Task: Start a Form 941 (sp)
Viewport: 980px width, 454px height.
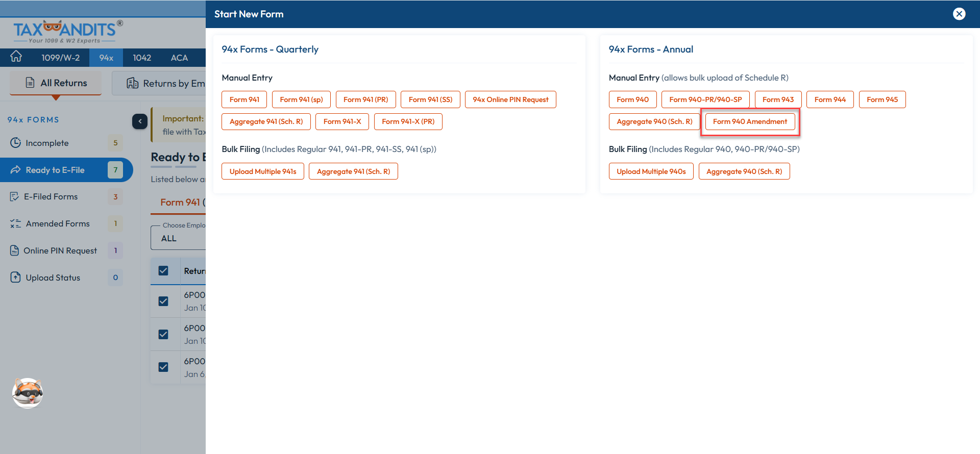Action: (x=301, y=99)
